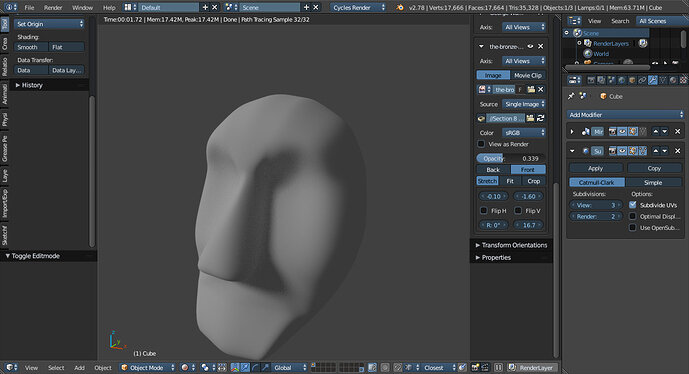
Task: Move the Mirror modifier up
Action: click(656, 131)
